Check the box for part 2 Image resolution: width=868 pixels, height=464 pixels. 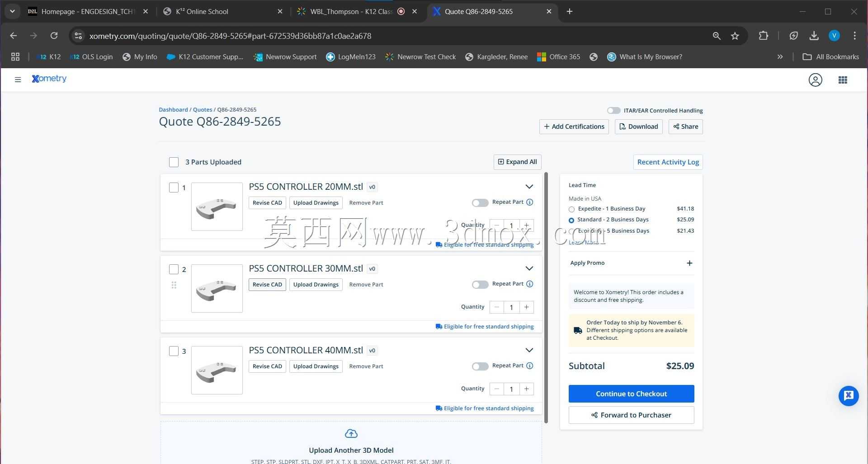pos(174,269)
